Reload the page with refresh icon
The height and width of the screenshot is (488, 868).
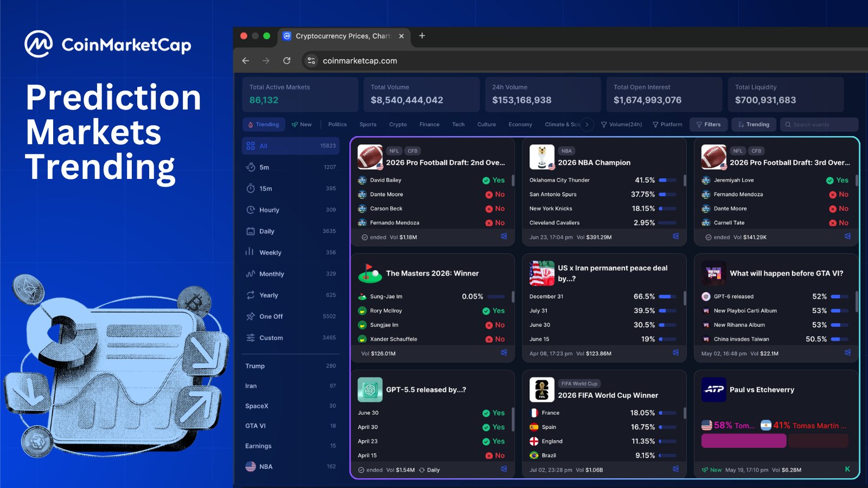click(286, 61)
